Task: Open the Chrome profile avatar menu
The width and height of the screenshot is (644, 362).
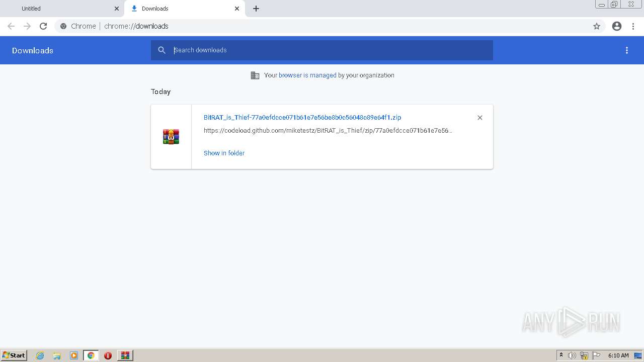Action: 617,26
